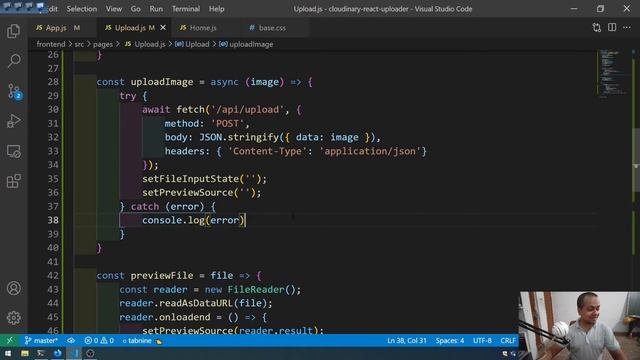The width and height of the screenshot is (640, 360).
Task: Change file encoding UTF-8
Action: [x=482, y=340]
